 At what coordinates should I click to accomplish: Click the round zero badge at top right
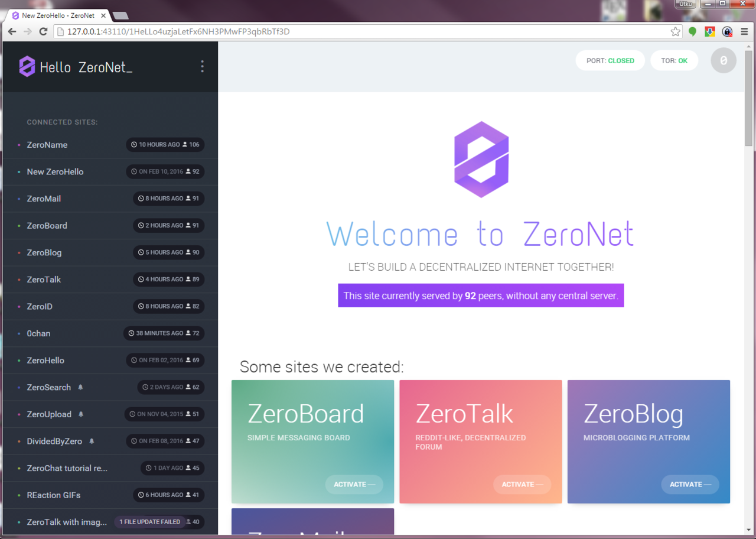[x=723, y=60]
